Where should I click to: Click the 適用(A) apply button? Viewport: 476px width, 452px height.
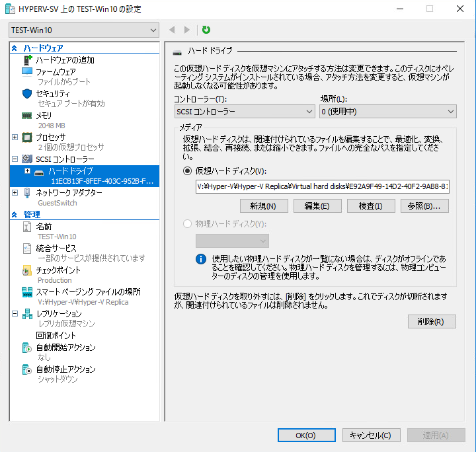[x=436, y=435]
